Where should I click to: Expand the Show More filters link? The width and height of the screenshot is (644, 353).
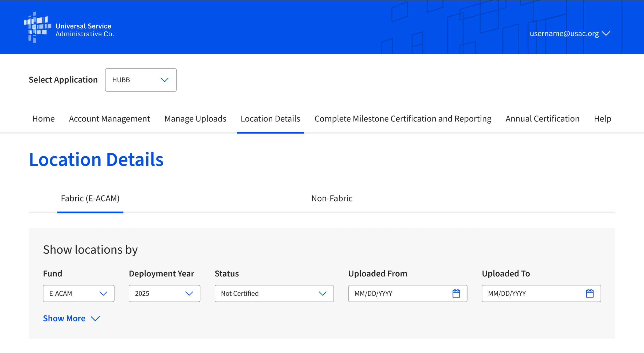coord(71,318)
